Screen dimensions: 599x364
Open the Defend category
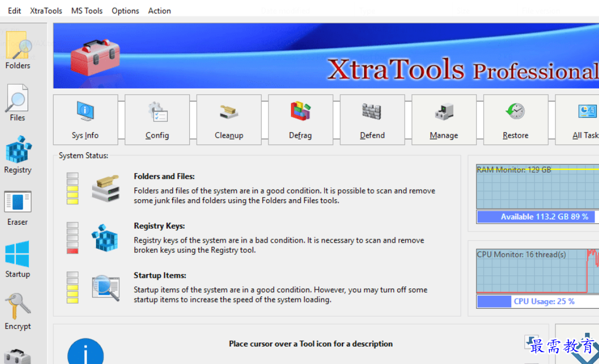(372, 120)
